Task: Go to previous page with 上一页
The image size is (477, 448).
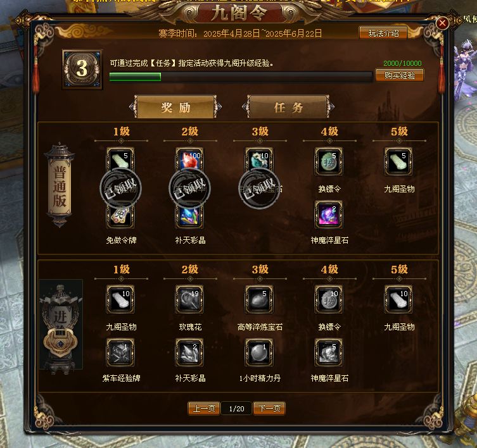Action: [204, 408]
